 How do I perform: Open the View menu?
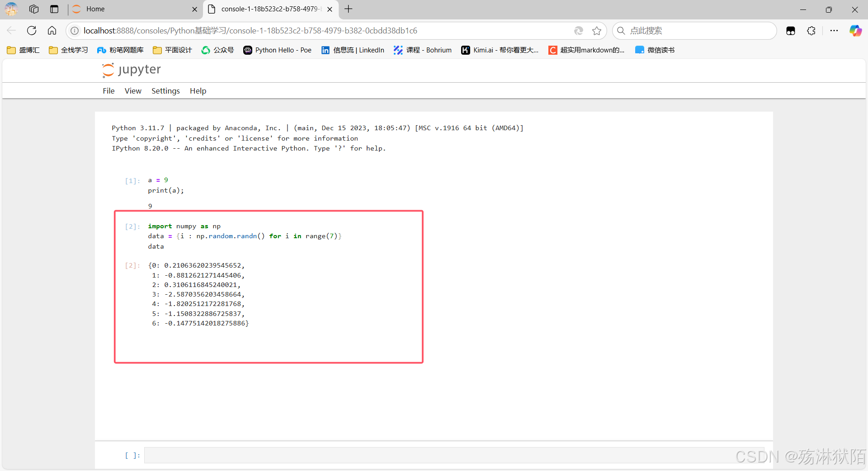(133, 91)
